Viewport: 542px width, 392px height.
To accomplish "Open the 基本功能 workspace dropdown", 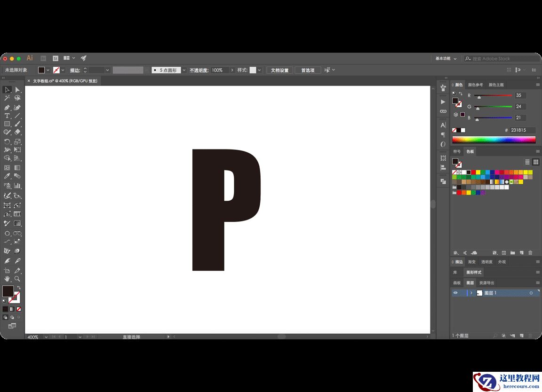I will click(445, 58).
